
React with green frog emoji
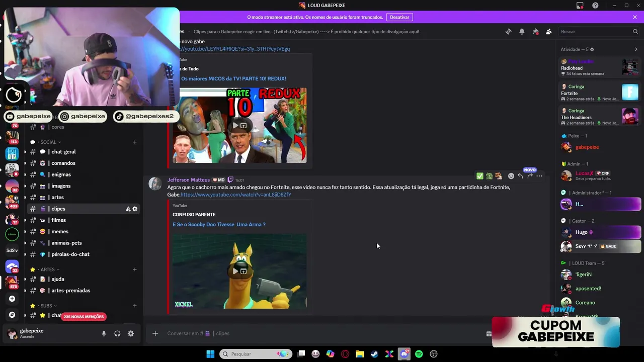(x=489, y=176)
